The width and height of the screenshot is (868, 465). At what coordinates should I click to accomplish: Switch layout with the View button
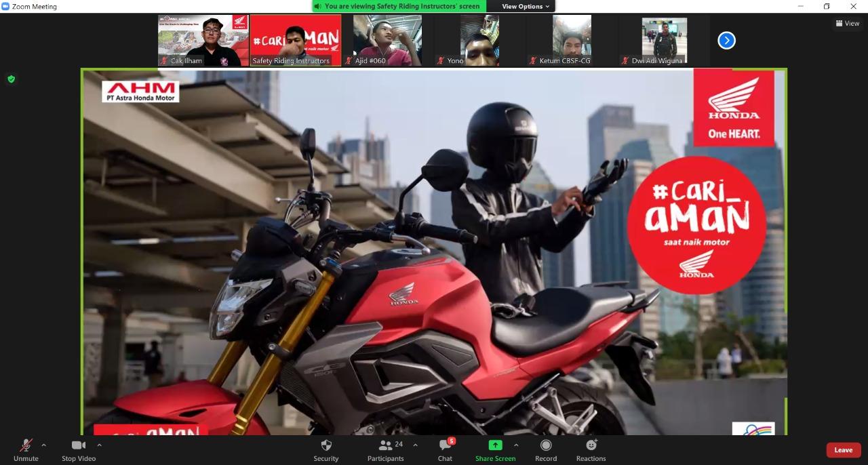click(848, 23)
